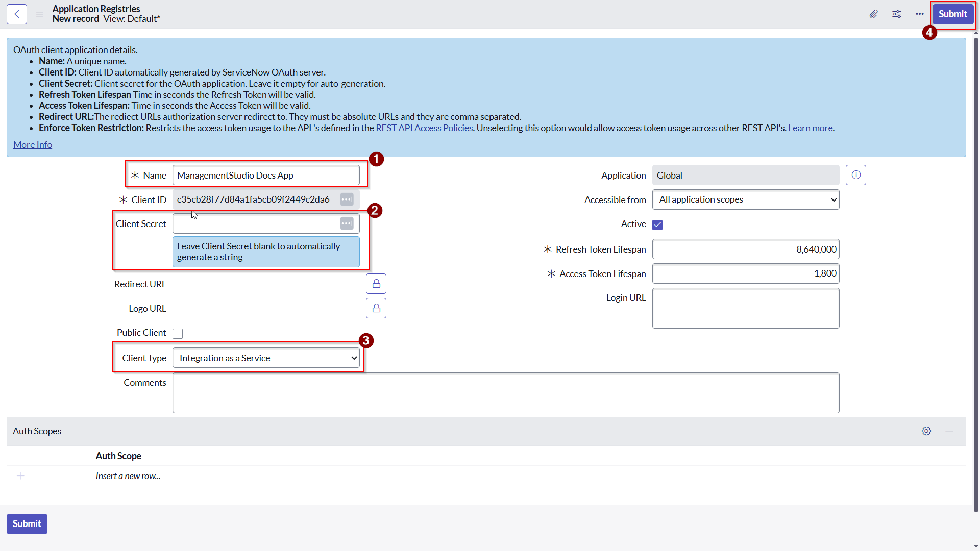This screenshot has height=551, width=980.
Task: Enable the Public Client checkbox
Action: pyautogui.click(x=178, y=334)
